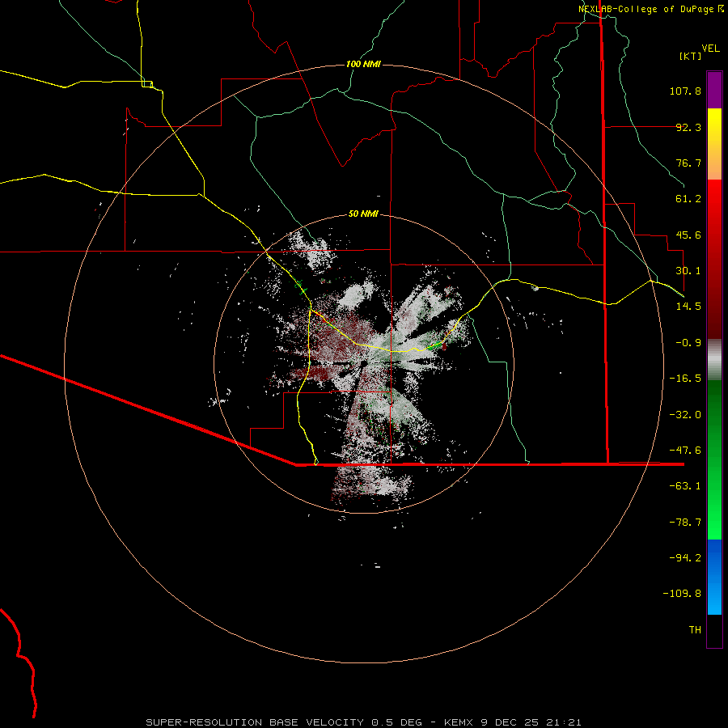Select the 107.8 velocity scale value

(685, 91)
